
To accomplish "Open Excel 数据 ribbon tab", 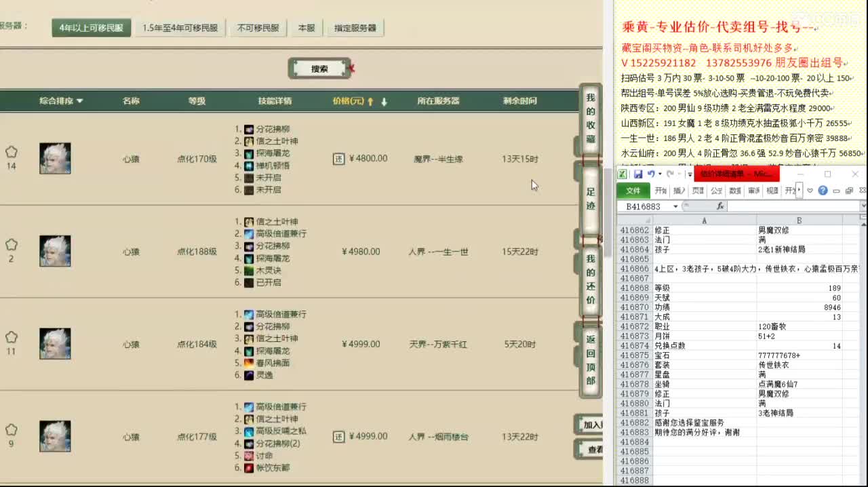I will click(735, 191).
